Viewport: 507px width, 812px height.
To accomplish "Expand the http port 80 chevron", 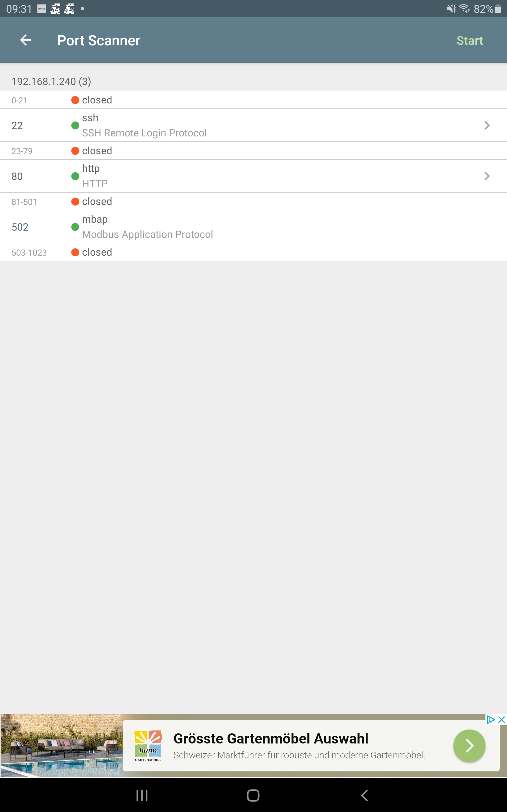I will pyautogui.click(x=487, y=176).
